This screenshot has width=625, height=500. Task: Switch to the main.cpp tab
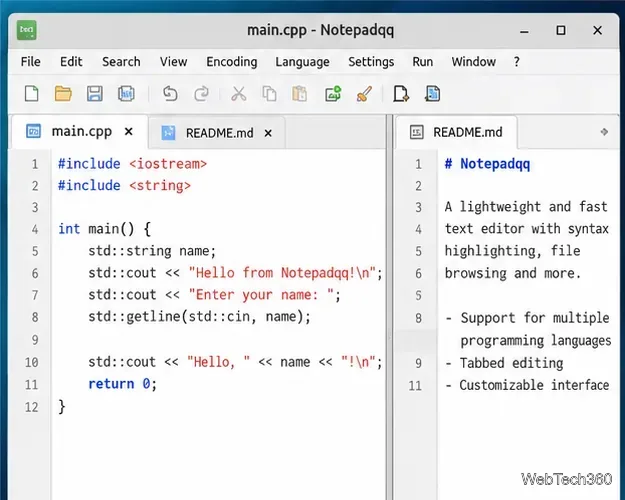pos(82,132)
